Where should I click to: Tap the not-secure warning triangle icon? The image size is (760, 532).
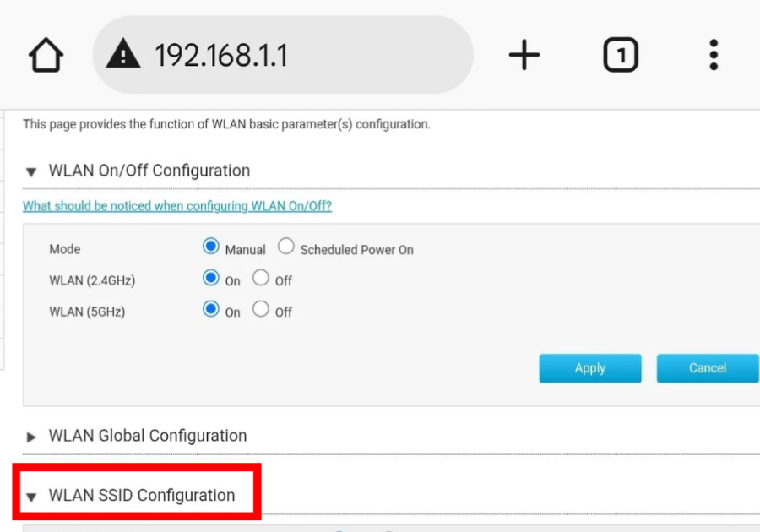pyautogui.click(x=123, y=56)
